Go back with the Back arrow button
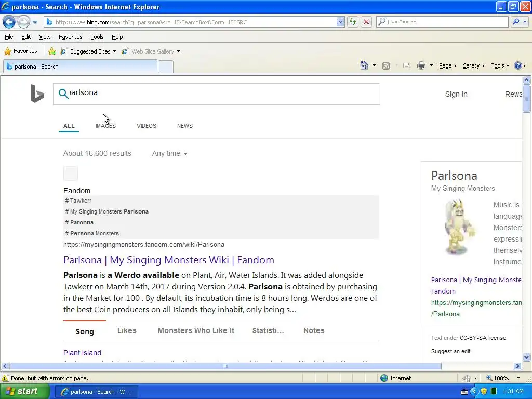The width and height of the screenshot is (532, 399). [x=9, y=22]
